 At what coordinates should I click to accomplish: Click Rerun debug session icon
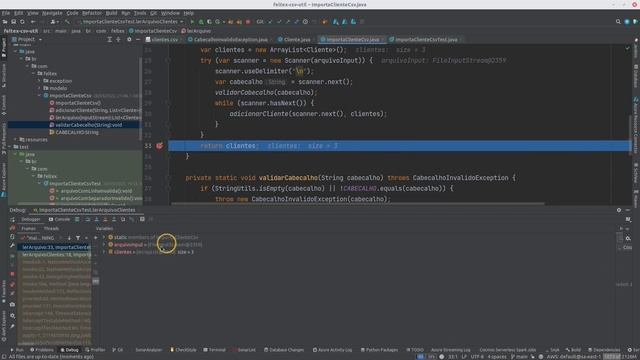click(13, 220)
